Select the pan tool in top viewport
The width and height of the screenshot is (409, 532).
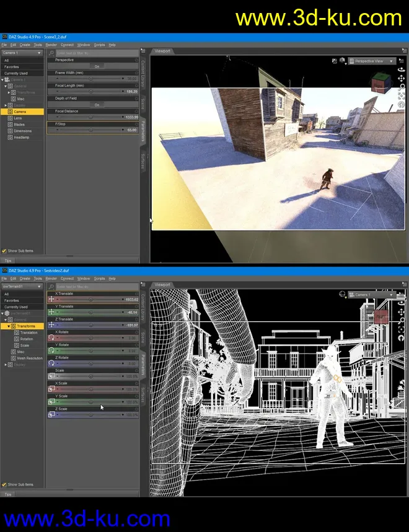(x=401, y=79)
